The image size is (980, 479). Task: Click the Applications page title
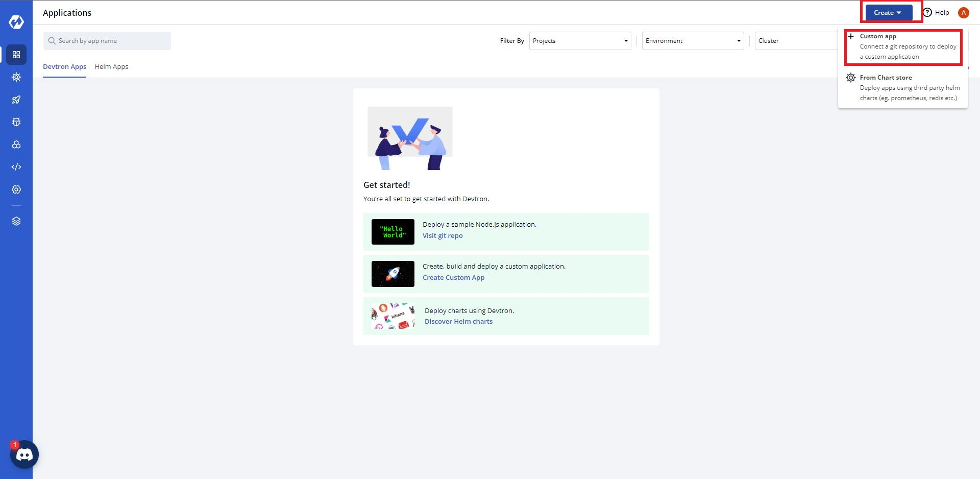point(67,13)
